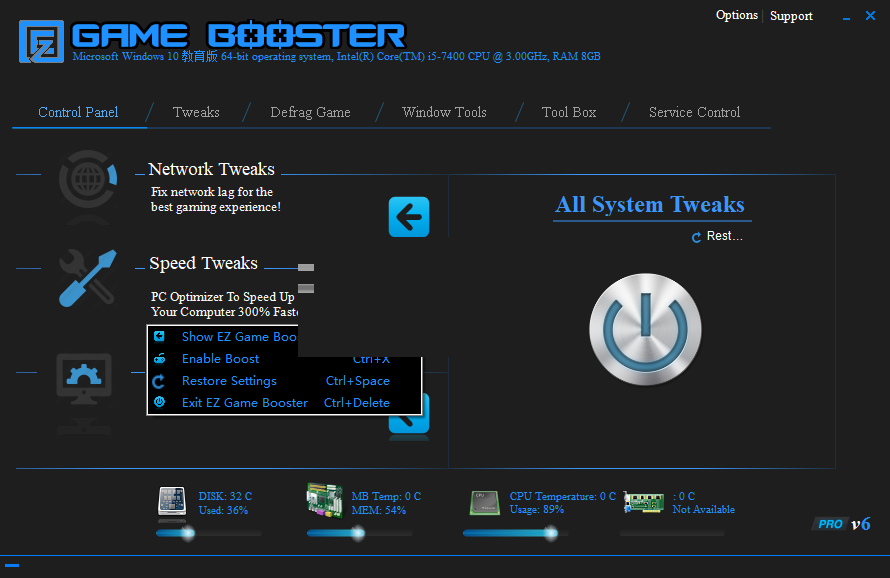
Task: Click the DISK temperature drive icon
Action: click(x=171, y=502)
